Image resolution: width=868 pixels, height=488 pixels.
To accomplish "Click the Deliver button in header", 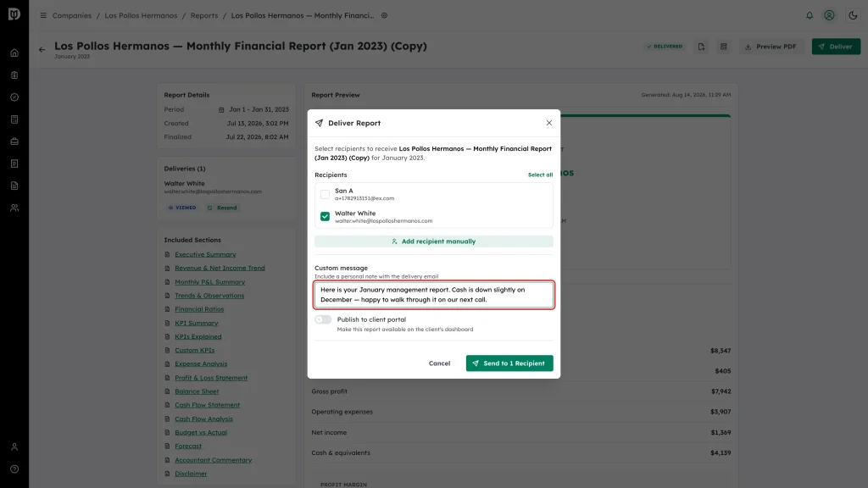I will 836,47.
